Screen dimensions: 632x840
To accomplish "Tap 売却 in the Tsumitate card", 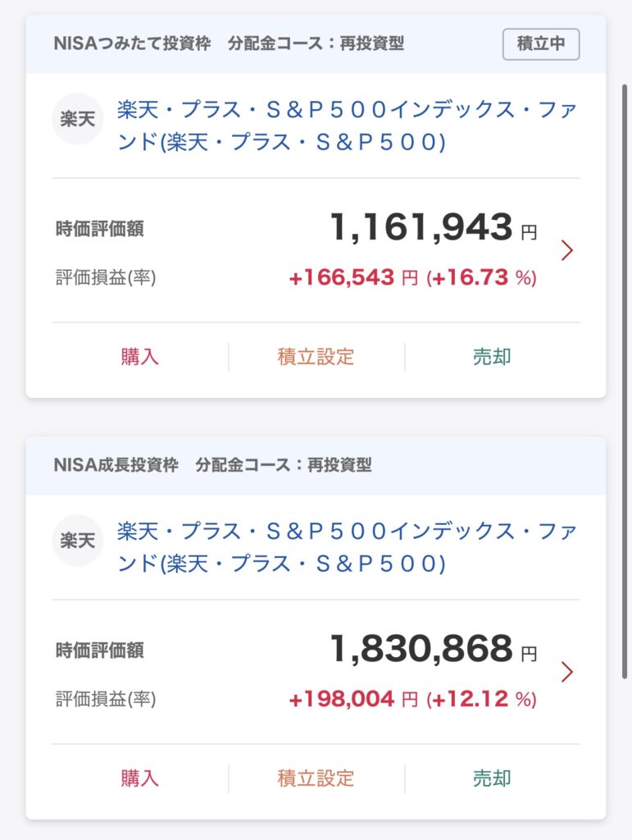I will coord(492,357).
